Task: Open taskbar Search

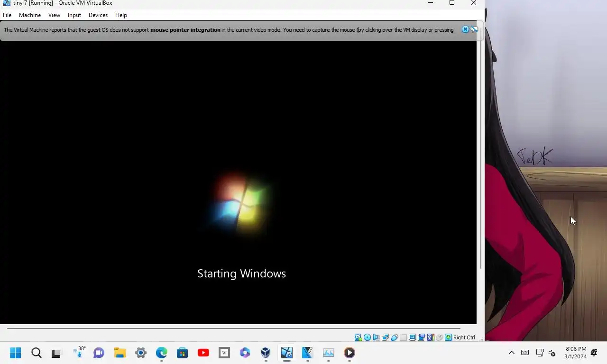Action: 37,353
